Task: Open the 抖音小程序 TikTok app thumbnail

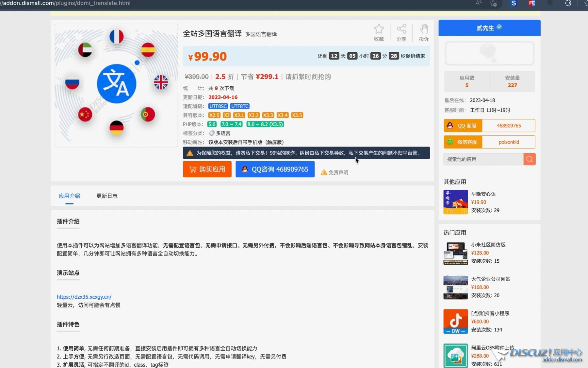Action: (455, 322)
